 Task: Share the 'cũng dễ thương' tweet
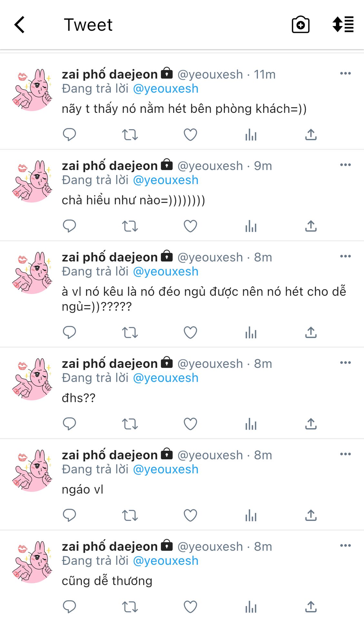pyautogui.click(x=311, y=606)
